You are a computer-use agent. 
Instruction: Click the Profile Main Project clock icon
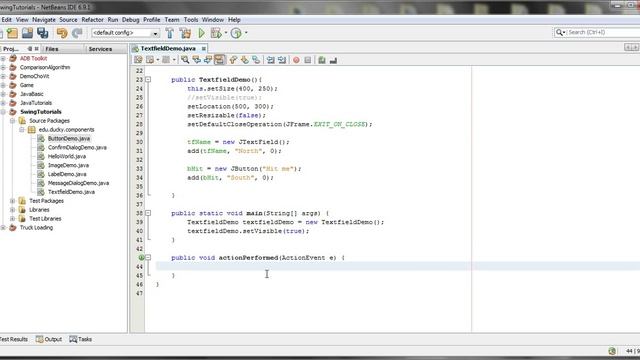[236, 33]
